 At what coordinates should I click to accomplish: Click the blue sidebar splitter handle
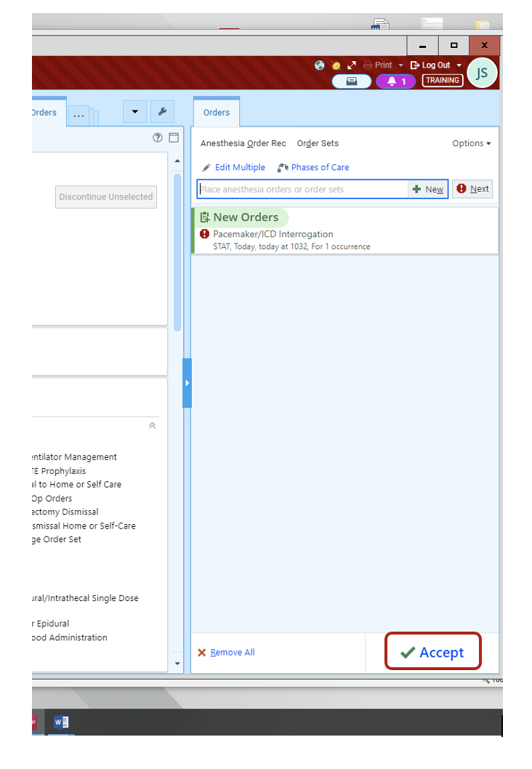pyautogui.click(x=187, y=382)
